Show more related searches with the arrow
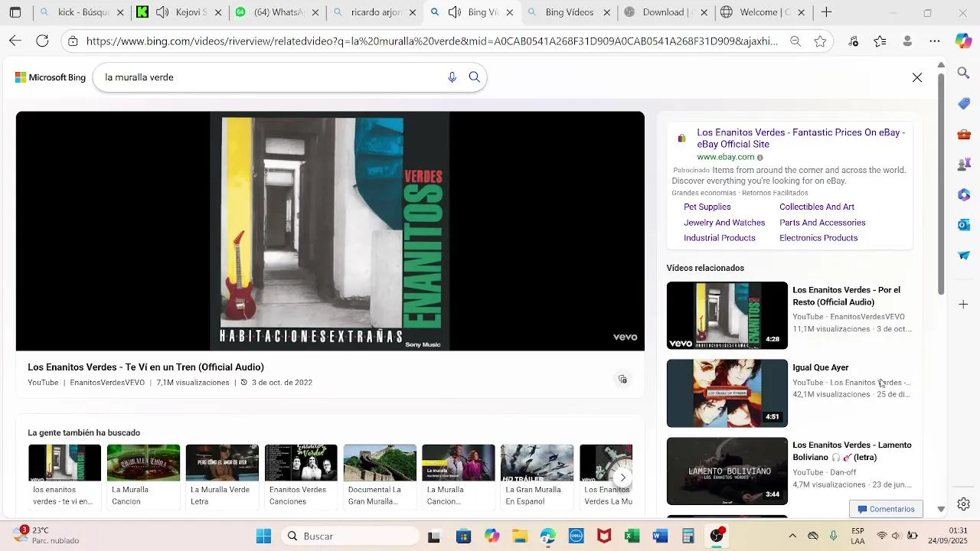Screen dimensions: 980x551 622,478
